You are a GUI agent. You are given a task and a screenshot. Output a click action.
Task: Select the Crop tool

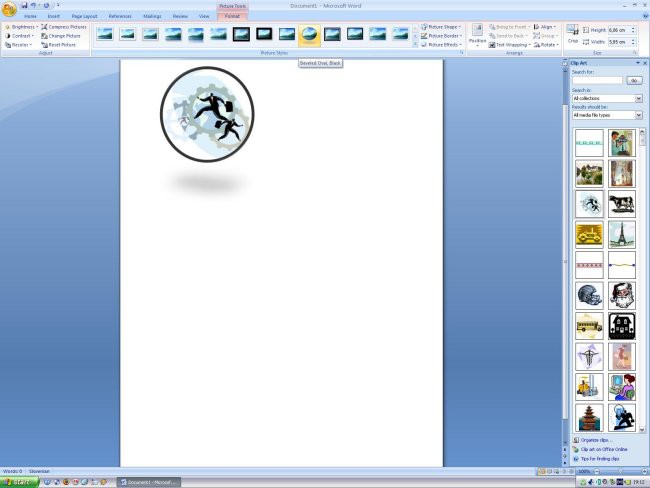572,34
